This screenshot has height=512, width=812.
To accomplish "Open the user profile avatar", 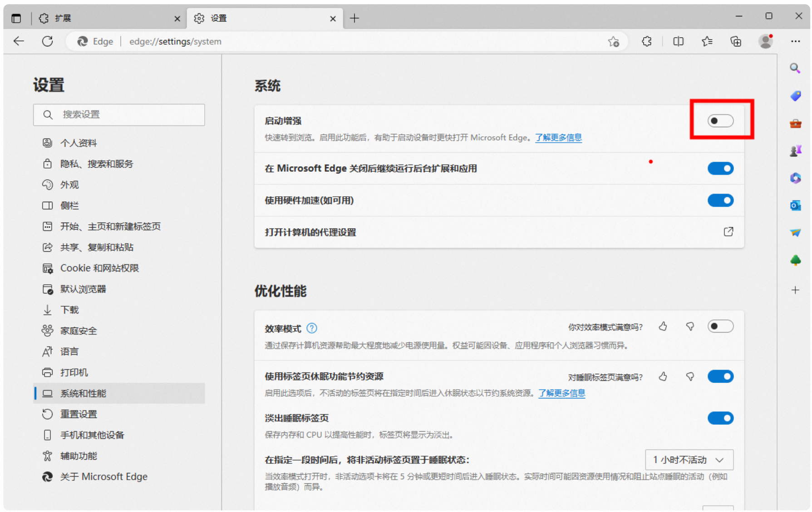I will click(x=765, y=41).
